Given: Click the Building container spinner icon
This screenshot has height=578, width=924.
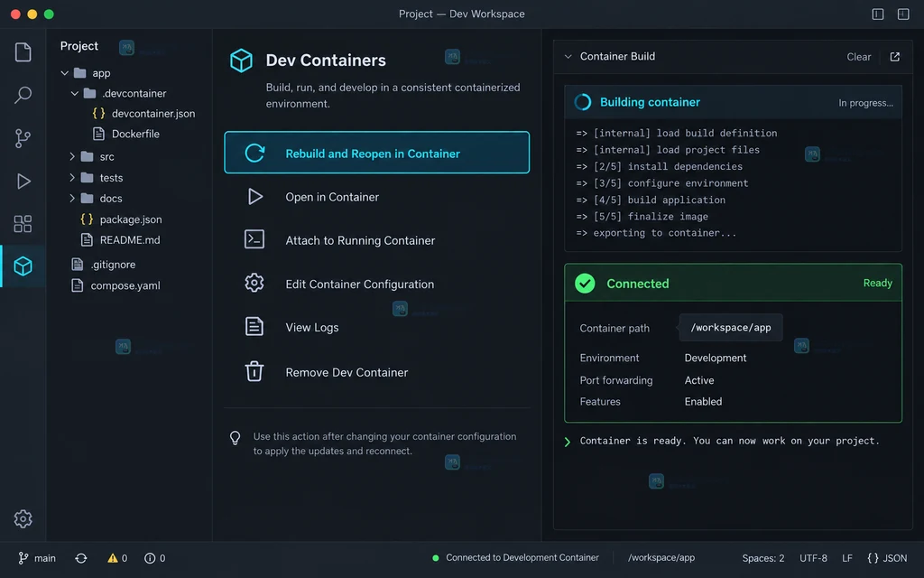Looking at the screenshot, I should pyautogui.click(x=582, y=102).
